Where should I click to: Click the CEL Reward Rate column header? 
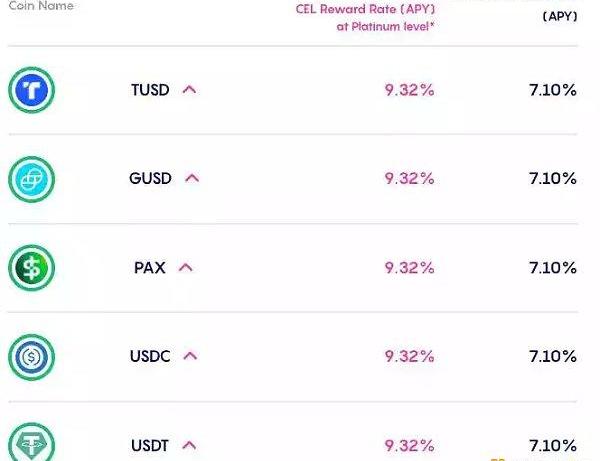coord(364,11)
